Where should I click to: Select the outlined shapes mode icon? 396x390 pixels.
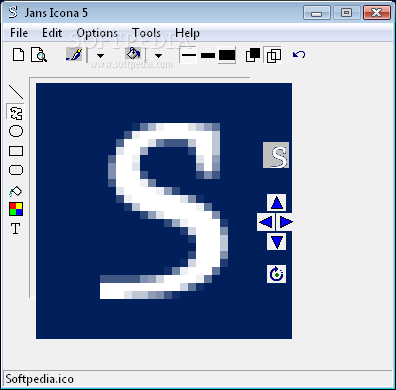[273, 55]
